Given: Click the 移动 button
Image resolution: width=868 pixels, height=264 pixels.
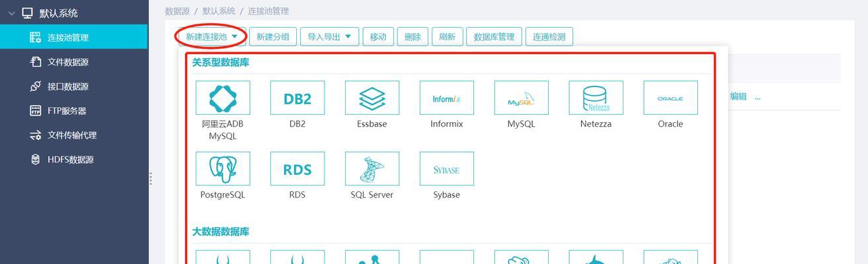Looking at the screenshot, I should 378,37.
